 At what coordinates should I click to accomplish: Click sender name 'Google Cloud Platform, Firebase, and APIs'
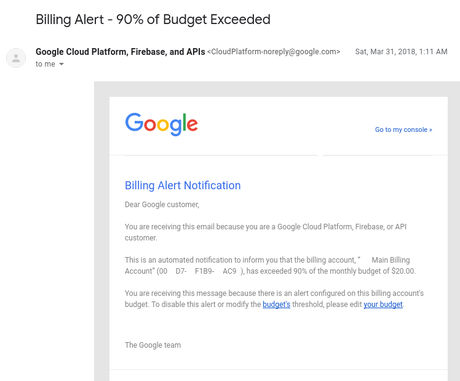(x=120, y=52)
